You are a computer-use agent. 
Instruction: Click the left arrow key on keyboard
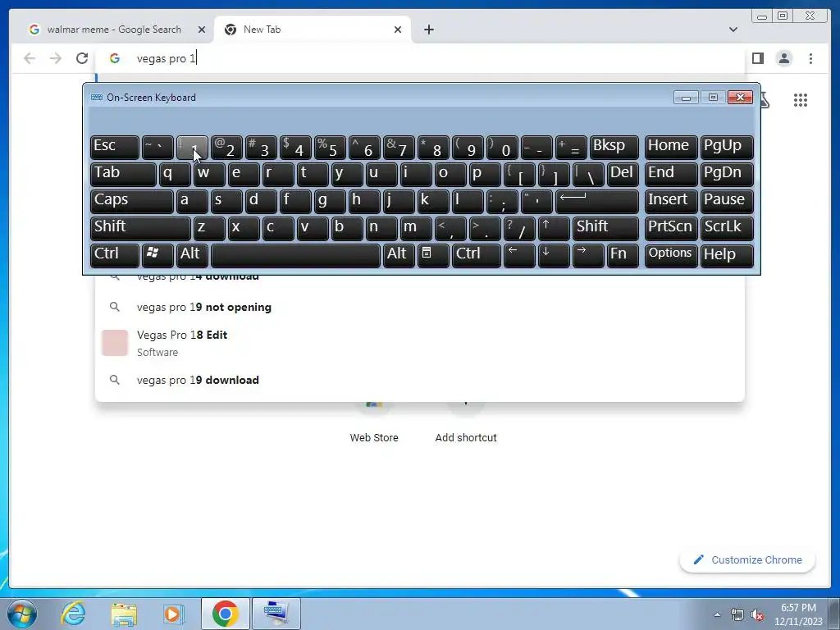tap(519, 256)
